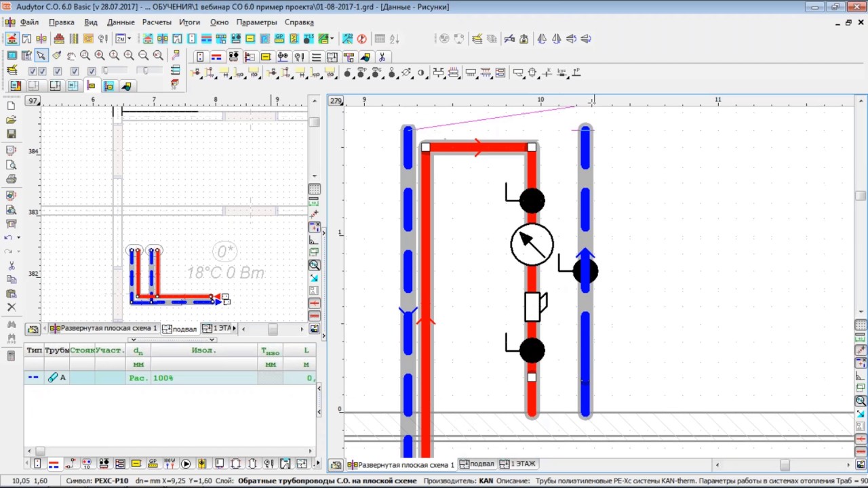Open the undo dropdown in left sidebar

coord(18,238)
